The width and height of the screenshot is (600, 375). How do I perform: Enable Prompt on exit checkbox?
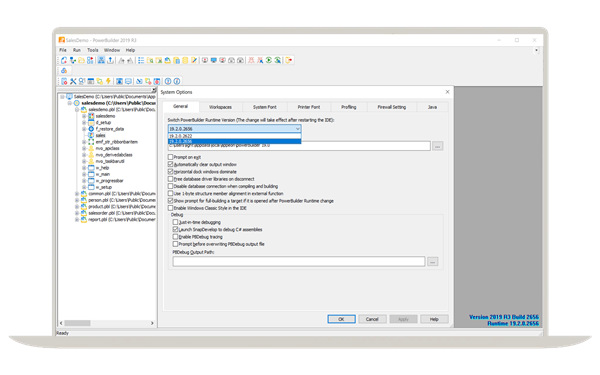(171, 157)
